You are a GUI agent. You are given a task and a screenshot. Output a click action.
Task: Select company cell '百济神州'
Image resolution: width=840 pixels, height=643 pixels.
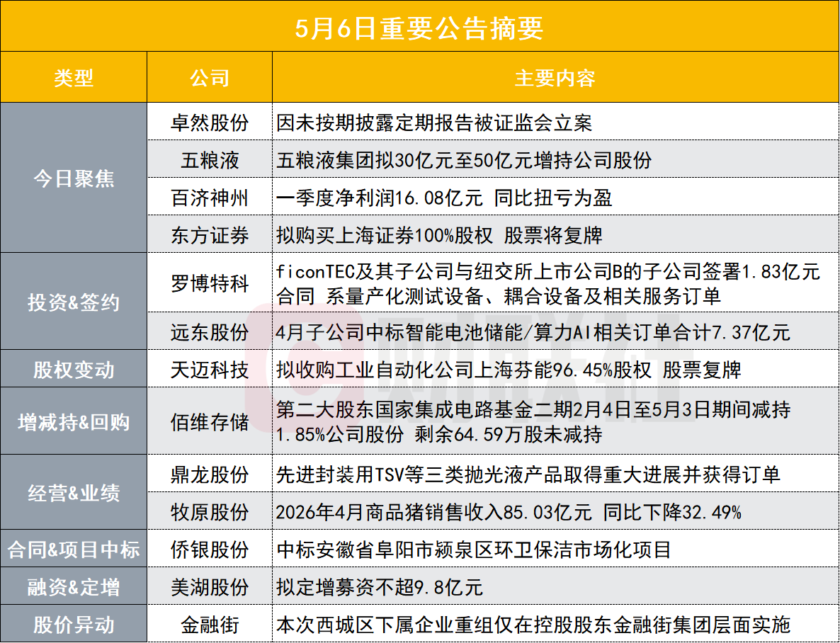tap(210, 197)
